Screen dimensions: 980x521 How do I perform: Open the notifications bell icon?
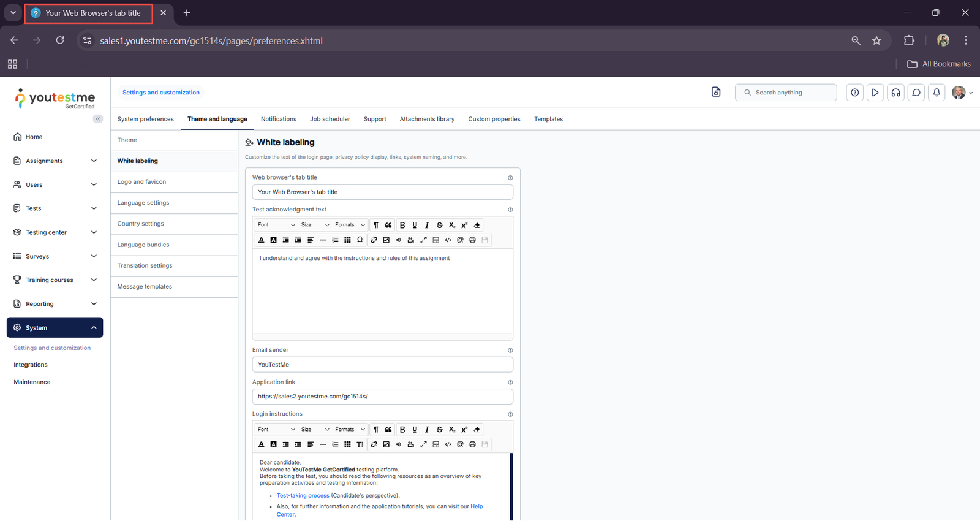937,93
